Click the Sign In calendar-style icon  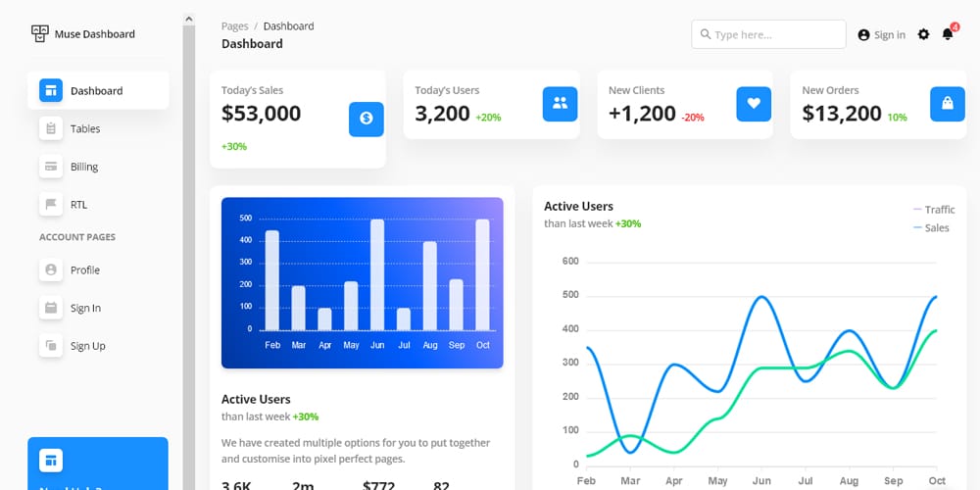click(51, 308)
